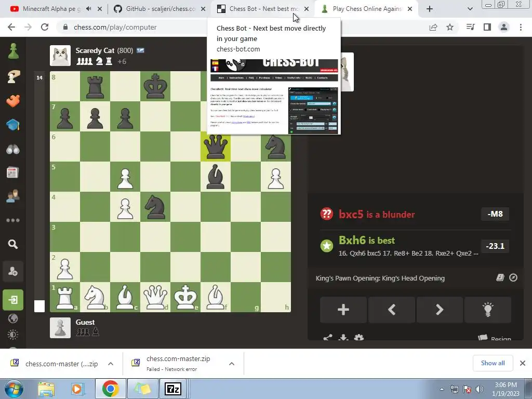Open the Chrome three-dot menu
This screenshot has width=532, height=399.
click(x=521, y=27)
